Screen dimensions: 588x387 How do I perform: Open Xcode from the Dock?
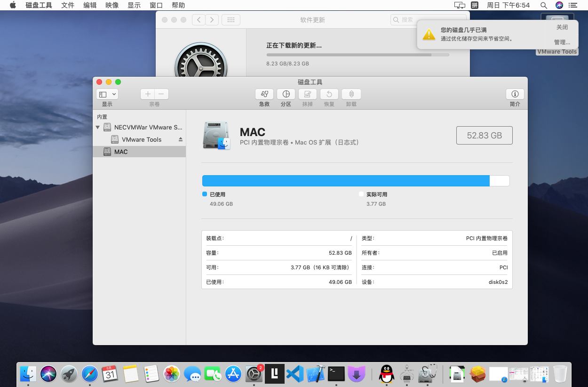pyautogui.click(x=316, y=374)
